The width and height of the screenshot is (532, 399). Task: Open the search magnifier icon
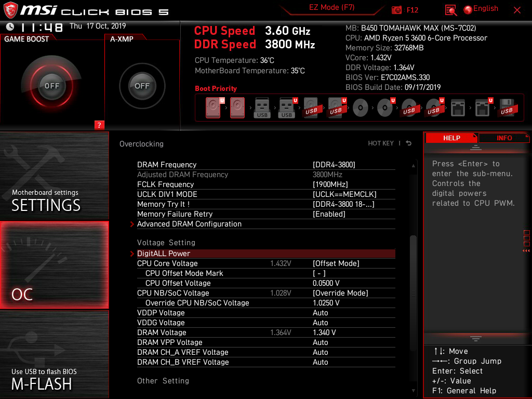point(450,10)
